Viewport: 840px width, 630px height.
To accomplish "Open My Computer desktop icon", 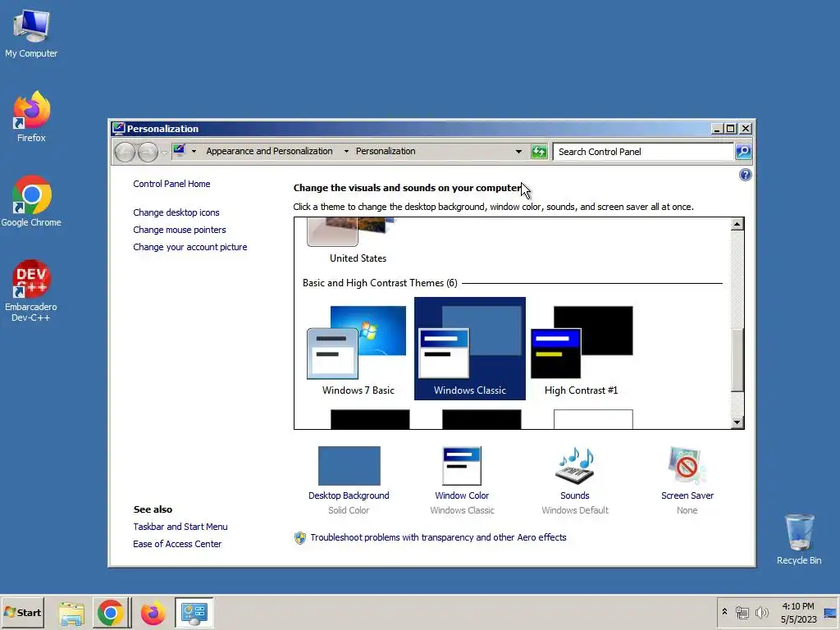I will pos(31,33).
